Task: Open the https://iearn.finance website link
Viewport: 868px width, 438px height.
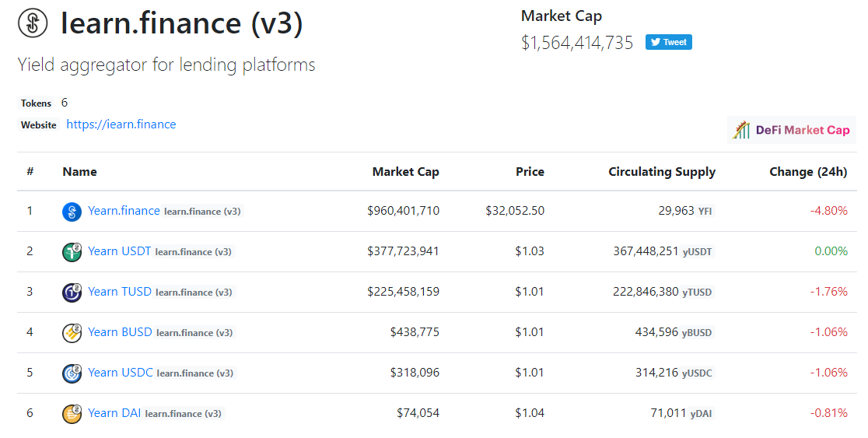Action: (121, 124)
